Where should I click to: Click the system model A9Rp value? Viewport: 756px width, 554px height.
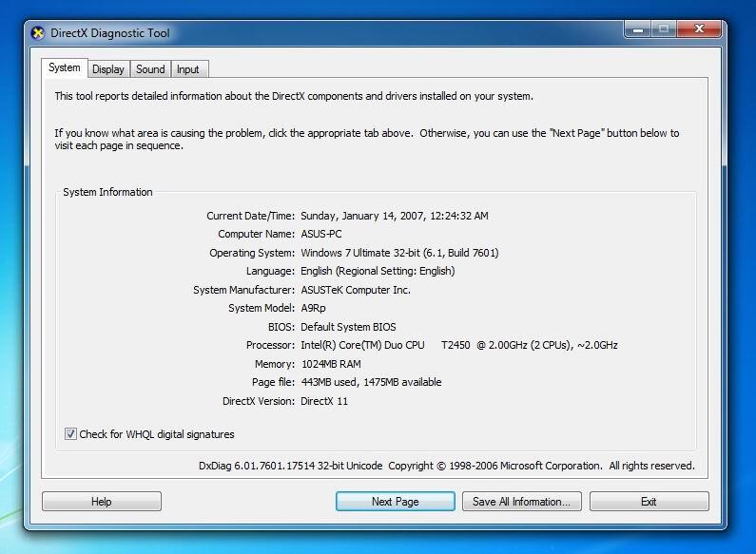tap(314, 308)
